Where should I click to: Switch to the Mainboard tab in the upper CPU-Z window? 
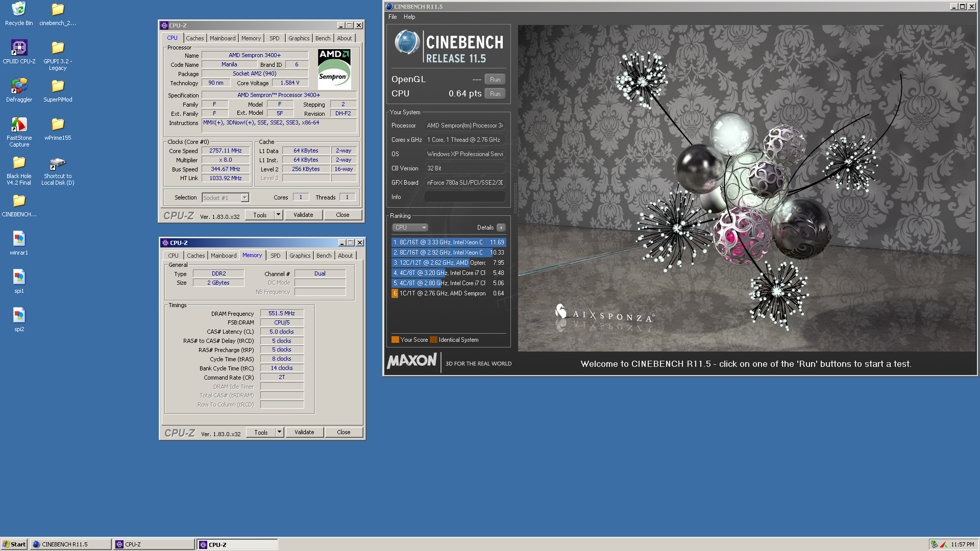[223, 38]
